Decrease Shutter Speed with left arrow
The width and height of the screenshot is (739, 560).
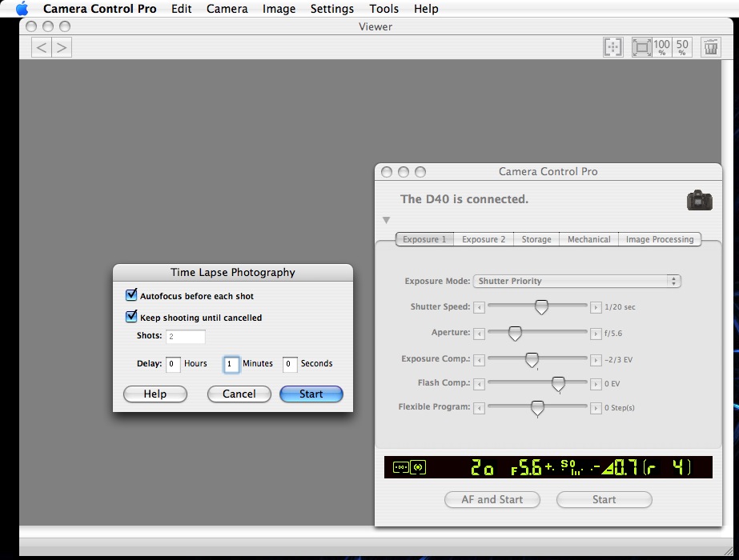click(480, 307)
